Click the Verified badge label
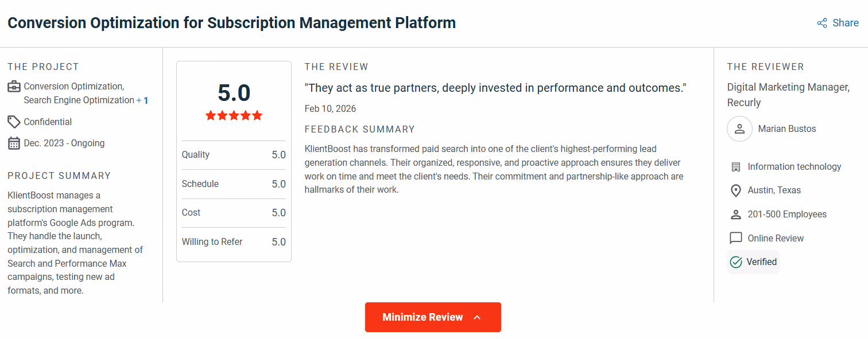The width and height of the screenshot is (868, 339). click(x=761, y=262)
